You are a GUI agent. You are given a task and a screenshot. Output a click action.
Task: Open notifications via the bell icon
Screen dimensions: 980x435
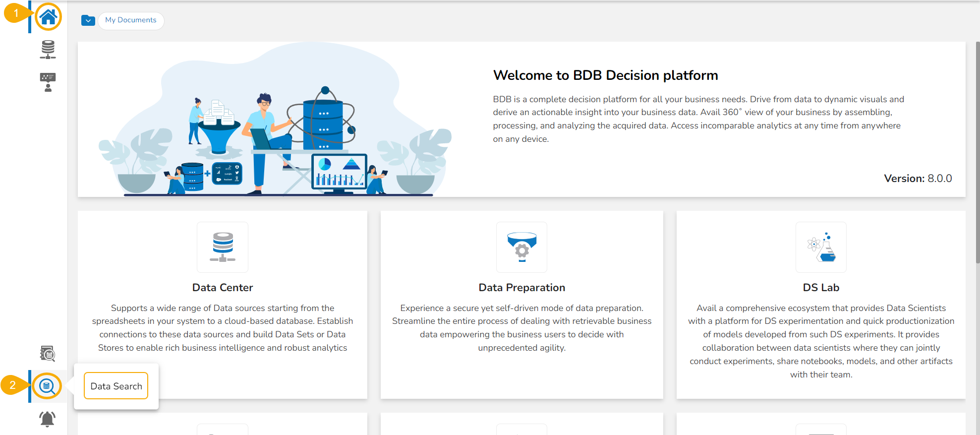tap(47, 419)
